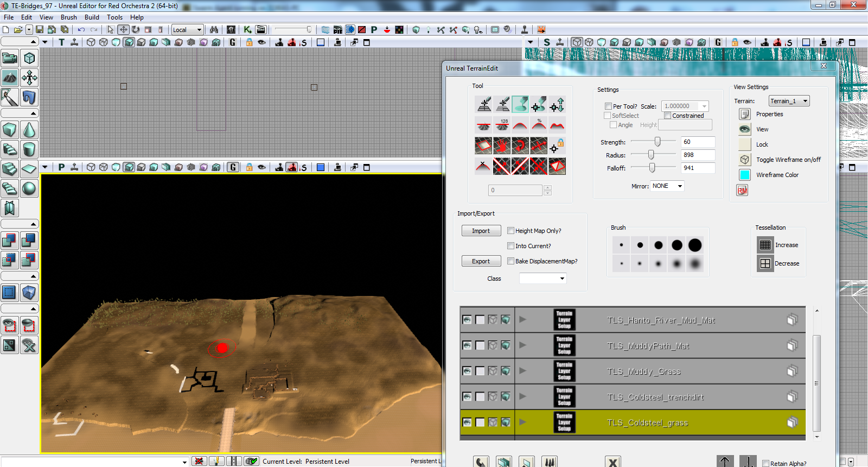This screenshot has height=467, width=868.
Task: Open Kismet with the green K icon
Action: [x=247, y=29]
